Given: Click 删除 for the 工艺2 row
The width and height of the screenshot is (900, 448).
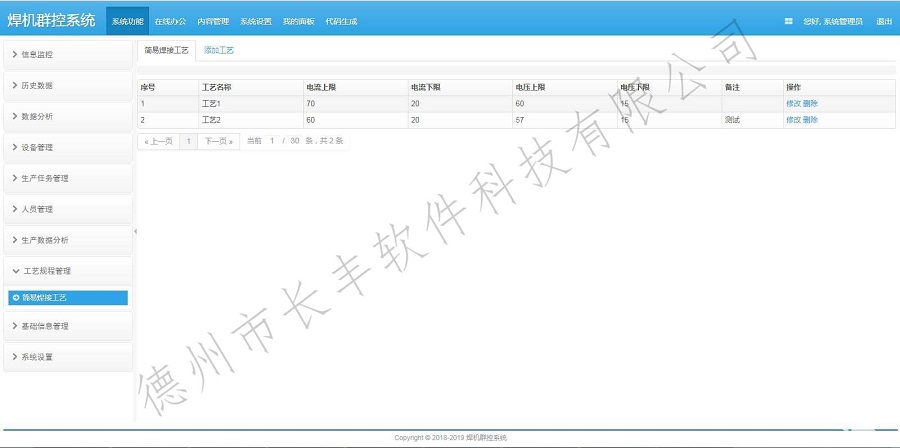Looking at the screenshot, I should tap(810, 120).
